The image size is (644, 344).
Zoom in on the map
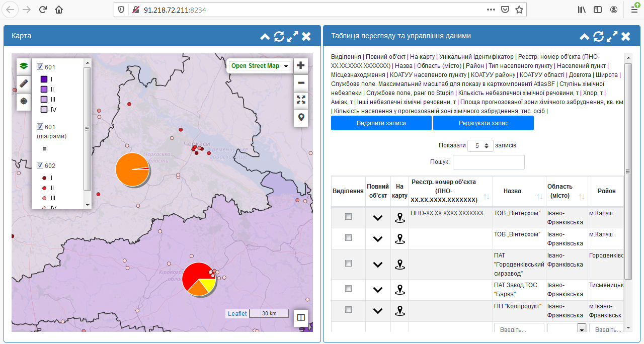pyautogui.click(x=301, y=65)
